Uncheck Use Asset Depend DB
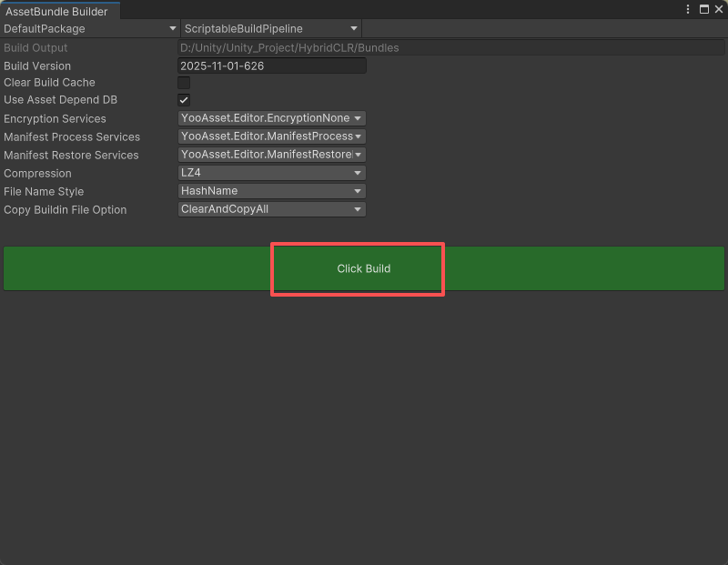The height and width of the screenshot is (565, 728). tap(184, 100)
